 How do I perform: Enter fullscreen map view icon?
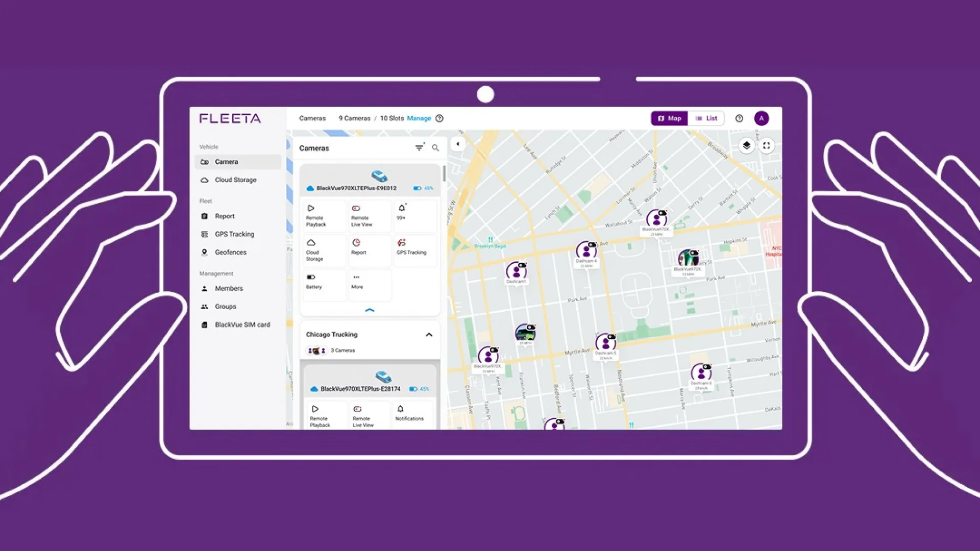[766, 145]
